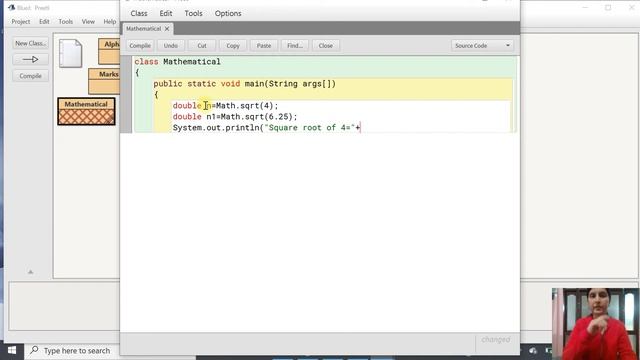Open the Edit menu in editor

click(x=166, y=13)
